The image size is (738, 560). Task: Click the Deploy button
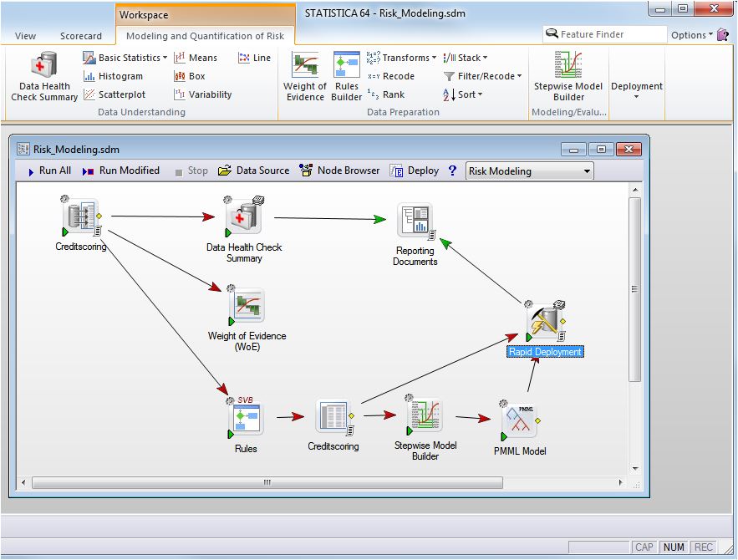click(x=415, y=171)
